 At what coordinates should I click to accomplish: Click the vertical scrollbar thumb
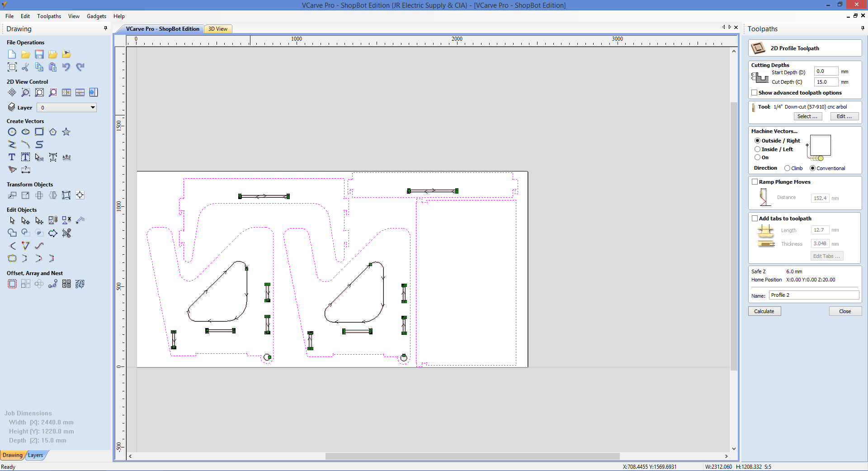coord(734,236)
